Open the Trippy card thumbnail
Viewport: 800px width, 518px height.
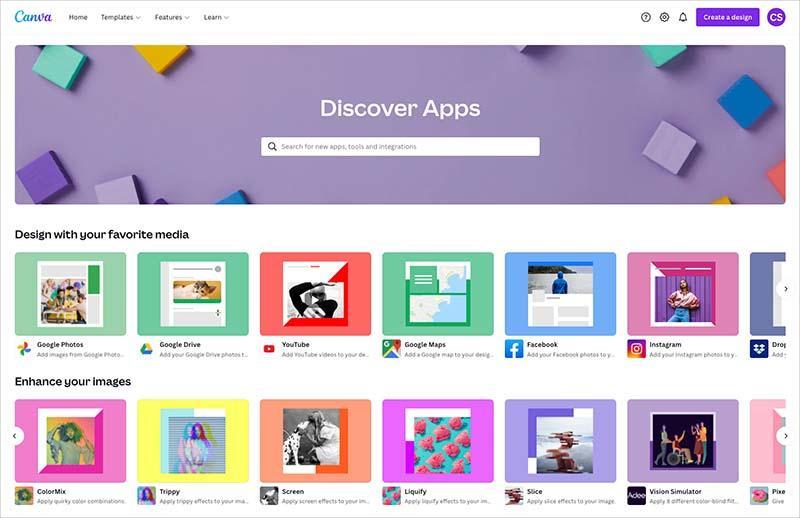click(193, 441)
